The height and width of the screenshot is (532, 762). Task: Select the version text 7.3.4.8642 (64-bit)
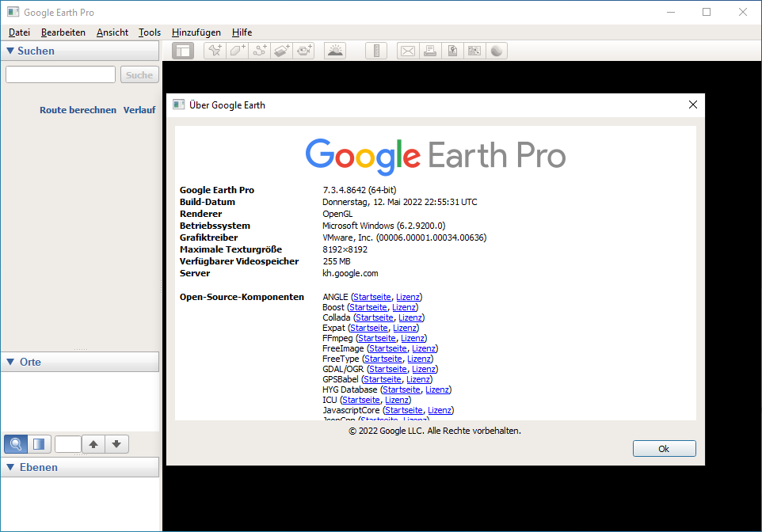360,190
